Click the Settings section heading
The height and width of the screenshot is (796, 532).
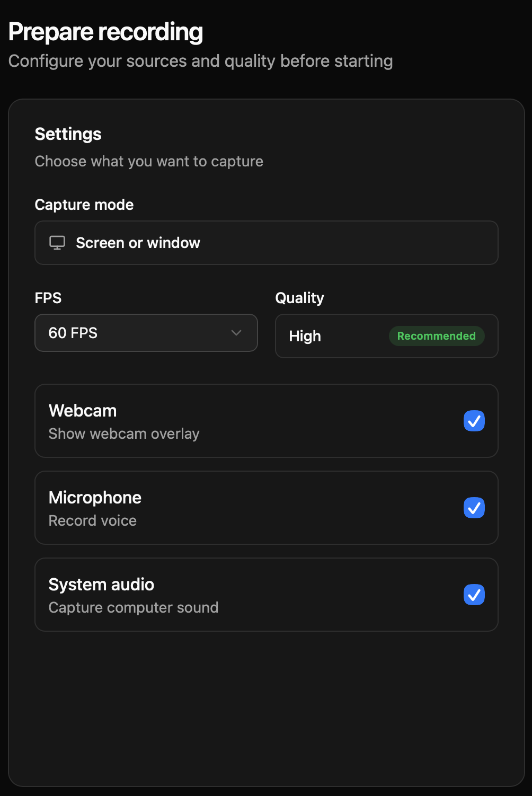click(68, 134)
